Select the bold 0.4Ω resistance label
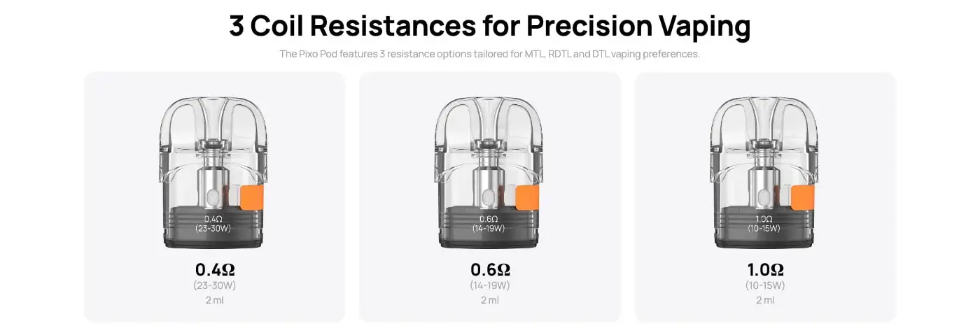The width and height of the screenshot is (980, 333). [214, 270]
